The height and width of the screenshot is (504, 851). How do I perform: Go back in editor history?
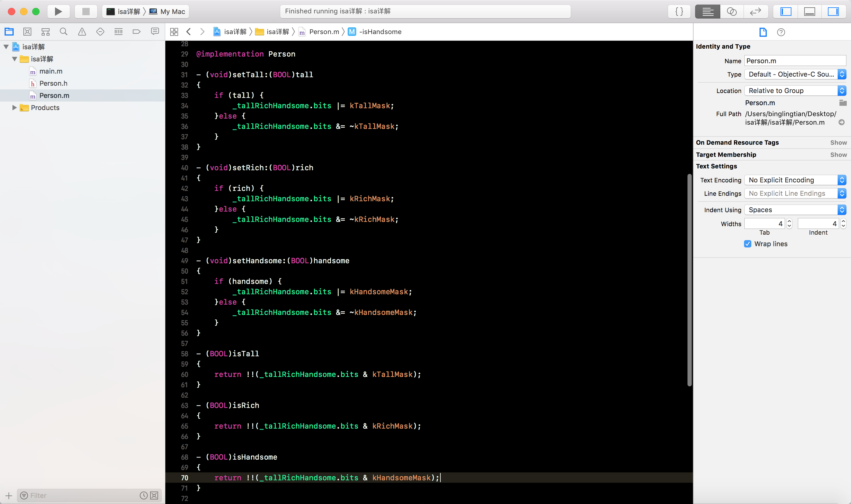(189, 32)
